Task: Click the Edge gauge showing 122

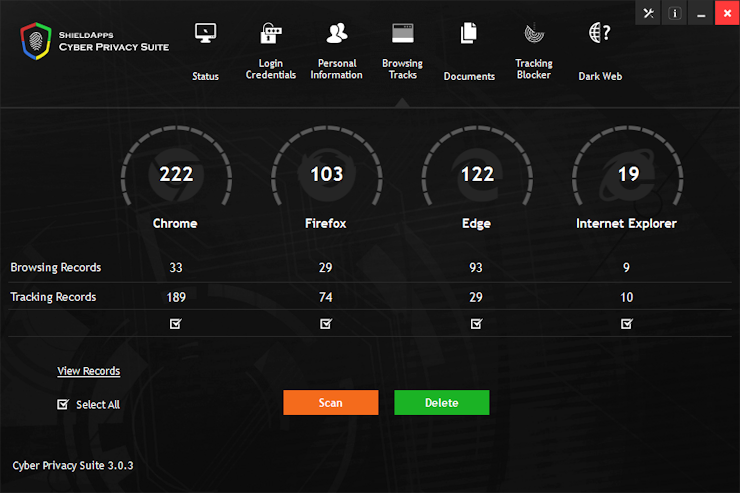Action: coord(477,167)
